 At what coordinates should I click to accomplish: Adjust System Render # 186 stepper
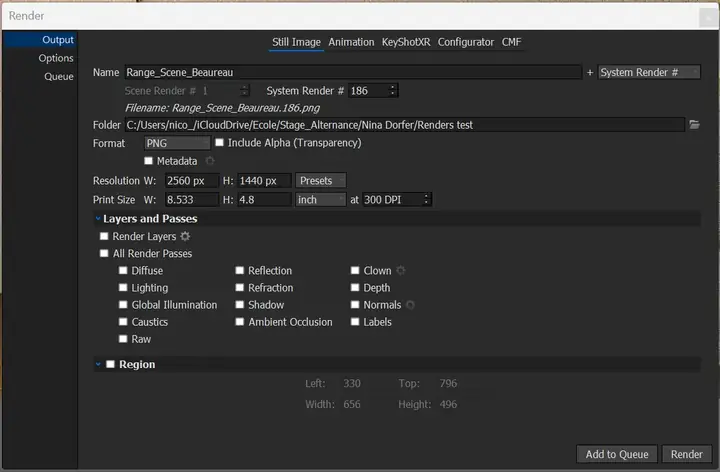point(392,90)
